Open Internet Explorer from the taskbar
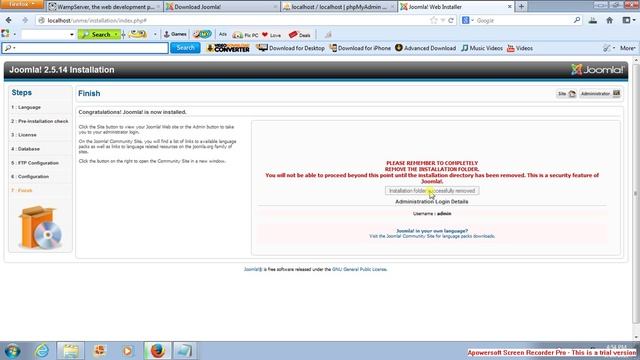Screen dimensions: 640x360 click(x=42, y=351)
